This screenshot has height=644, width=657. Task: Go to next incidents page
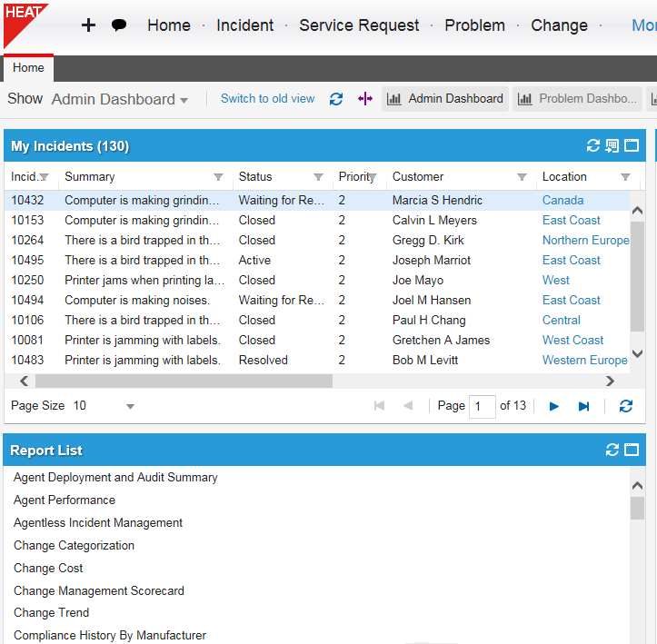pos(554,406)
